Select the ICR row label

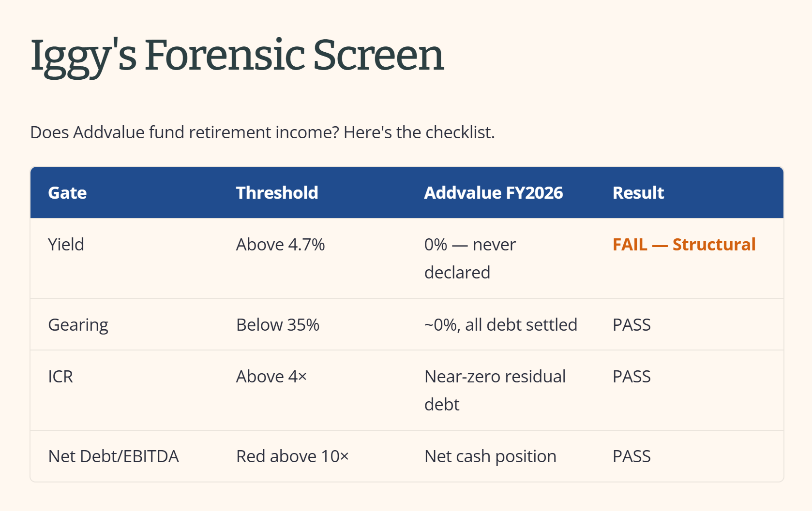pos(60,377)
